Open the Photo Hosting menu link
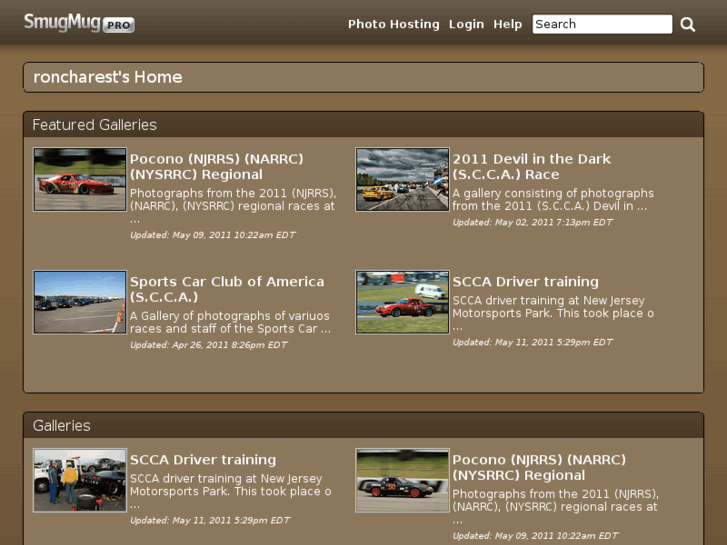The width and height of the screenshot is (727, 545). tap(394, 24)
